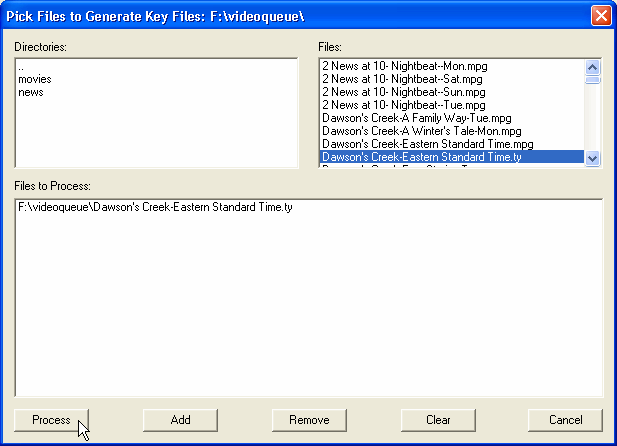This screenshot has width=617, height=446.
Task: Click the Process button
Action: click(x=52, y=420)
